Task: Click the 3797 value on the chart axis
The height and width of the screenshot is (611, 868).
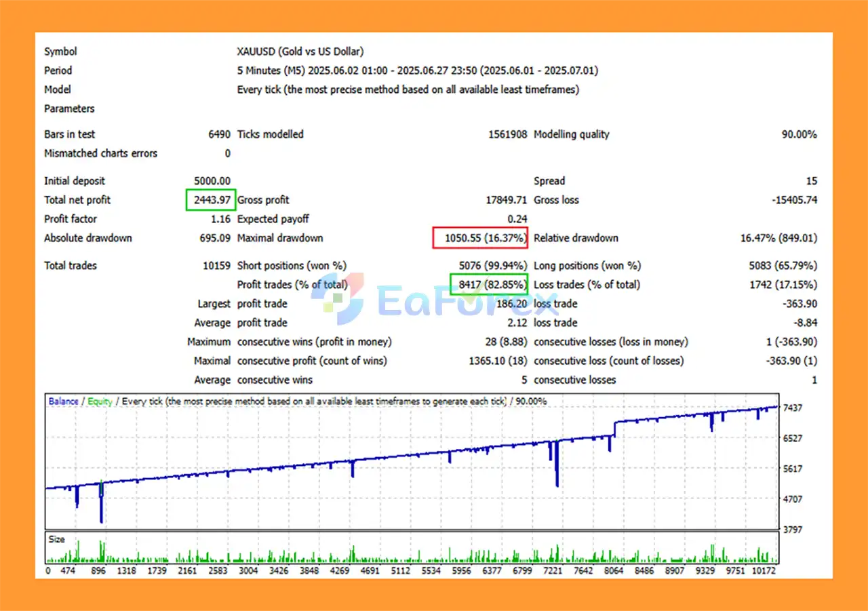Action: (792, 529)
